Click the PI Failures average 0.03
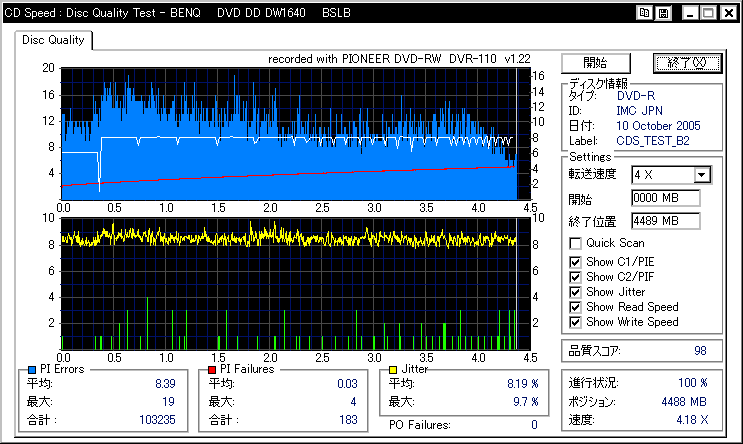This screenshot has height=444, width=743. [x=347, y=384]
